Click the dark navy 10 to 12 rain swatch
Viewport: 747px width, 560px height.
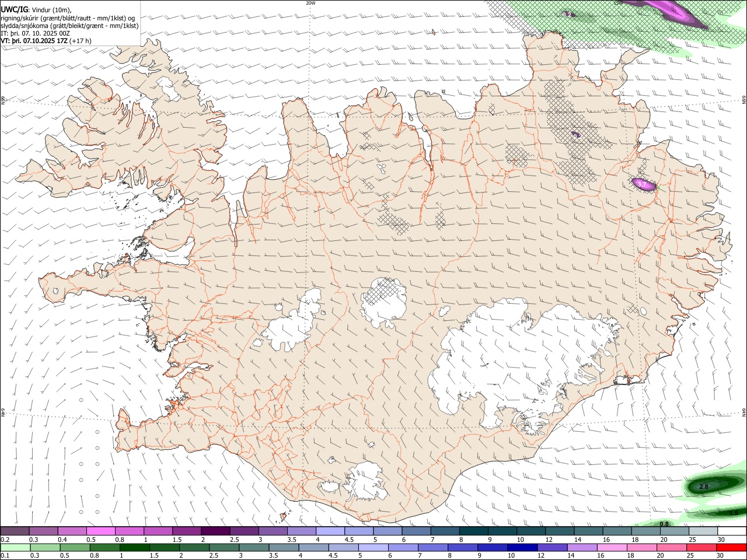(x=523, y=547)
